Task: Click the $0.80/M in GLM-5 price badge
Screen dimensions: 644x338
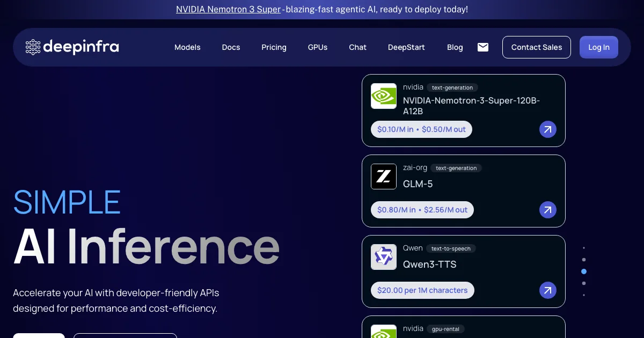Action: click(x=422, y=210)
